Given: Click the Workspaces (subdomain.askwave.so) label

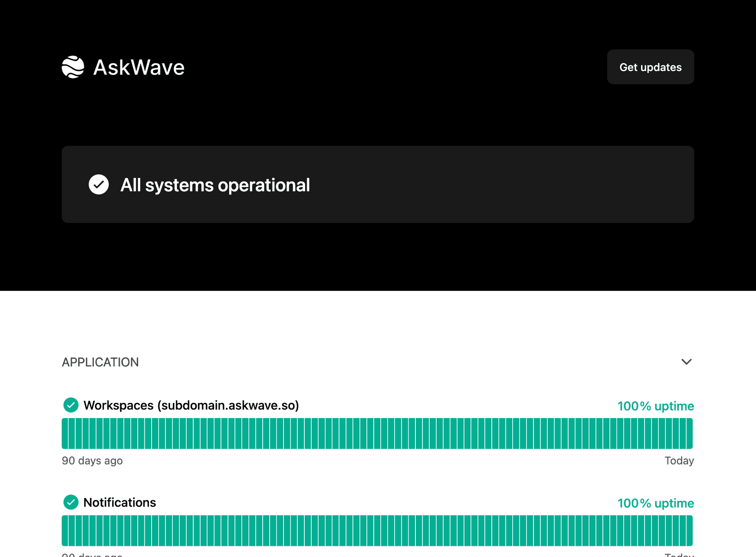Looking at the screenshot, I should pos(191,405).
